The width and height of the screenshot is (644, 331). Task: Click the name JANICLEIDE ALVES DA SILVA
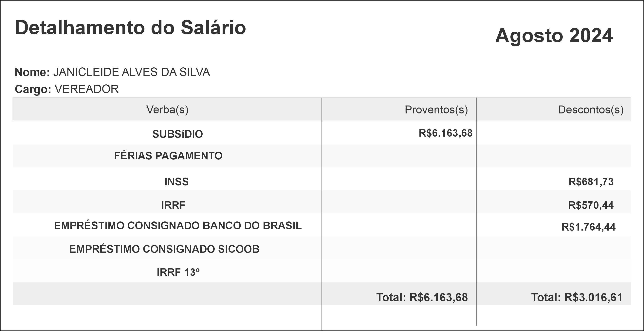click(x=132, y=72)
